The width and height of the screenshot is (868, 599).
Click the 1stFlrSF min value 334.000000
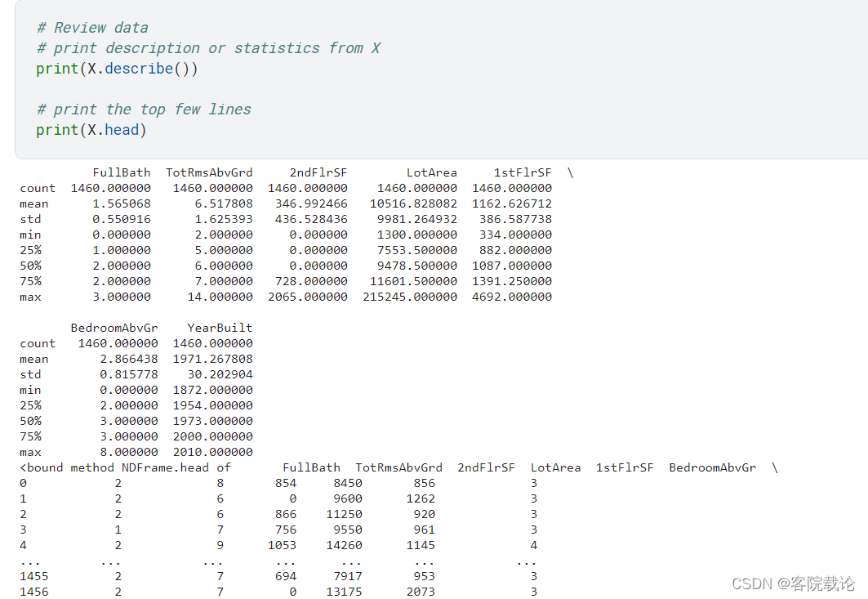[515, 235]
